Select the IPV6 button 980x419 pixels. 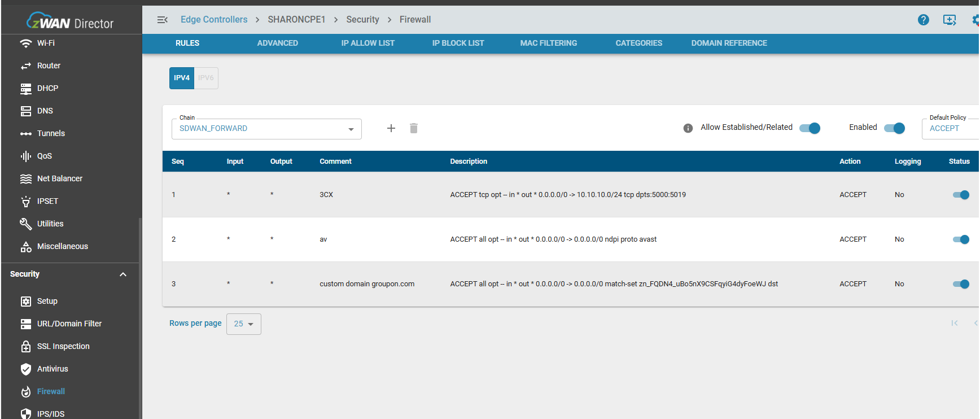pyautogui.click(x=206, y=78)
